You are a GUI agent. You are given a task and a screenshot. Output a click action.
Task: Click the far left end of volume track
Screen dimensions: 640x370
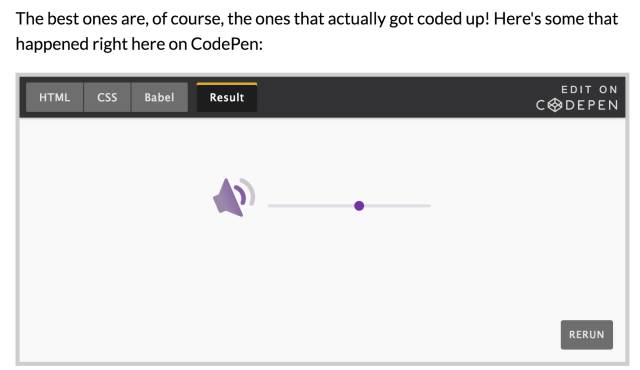click(270, 206)
